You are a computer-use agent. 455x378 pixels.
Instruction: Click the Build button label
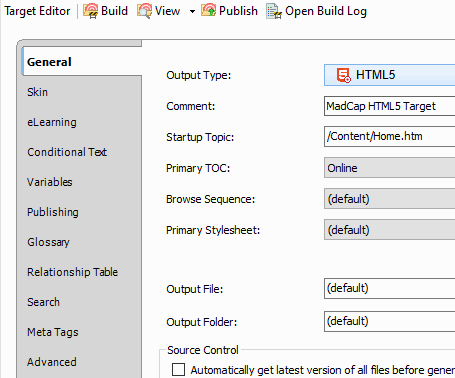pos(114,11)
